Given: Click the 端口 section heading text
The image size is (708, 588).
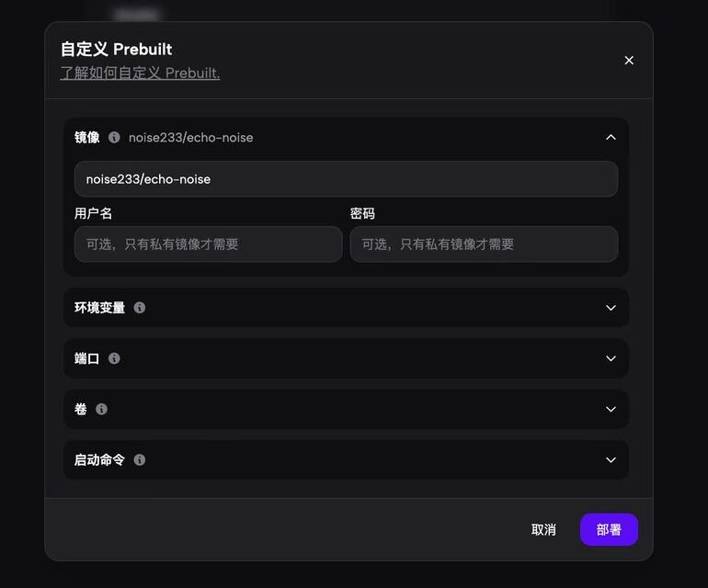Looking at the screenshot, I should pos(86,358).
